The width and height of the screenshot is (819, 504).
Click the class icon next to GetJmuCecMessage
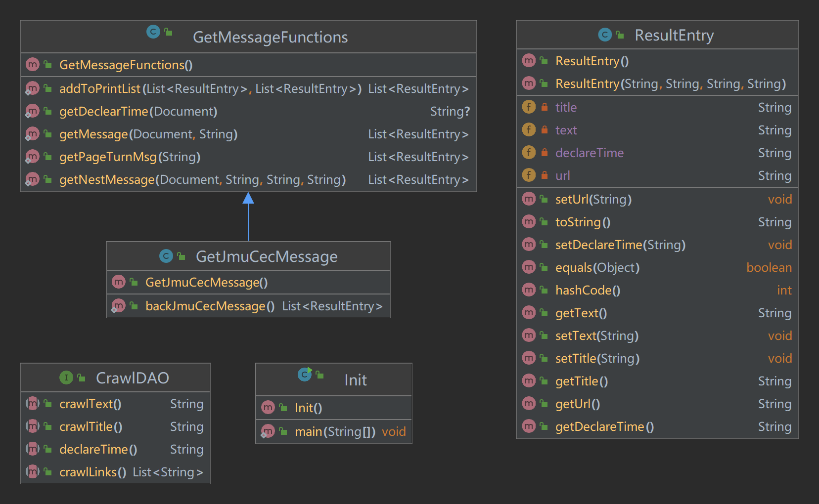tap(166, 256)
